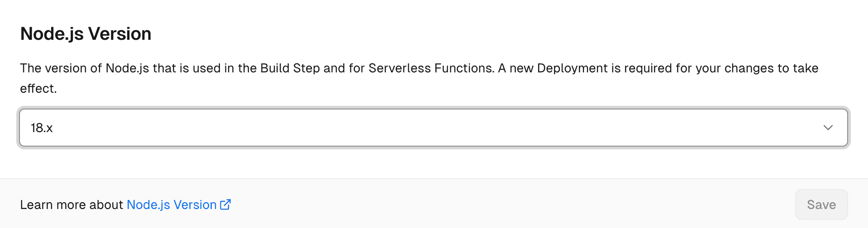Click the grey footer bar's empty area
This screenshot has height=228, width=868.
click(498, 204)
